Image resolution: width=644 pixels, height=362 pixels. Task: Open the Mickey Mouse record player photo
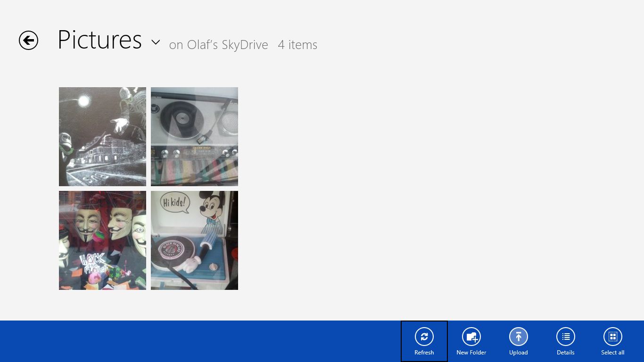pyautogui.click(x=194, y=240)
